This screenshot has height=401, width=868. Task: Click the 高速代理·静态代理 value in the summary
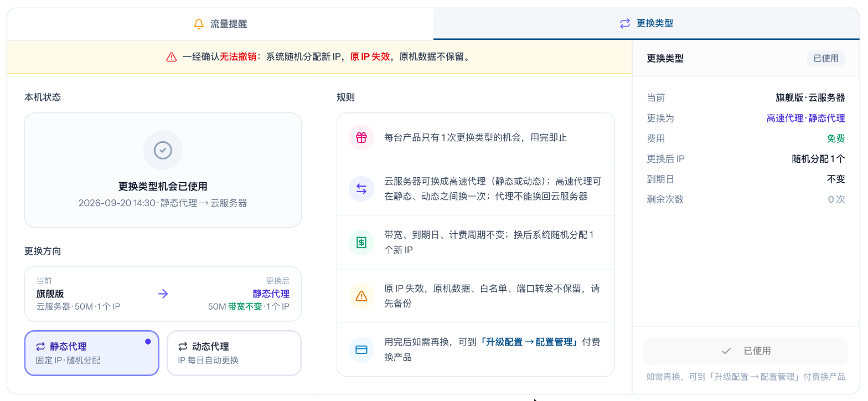(x=806, y=119)
